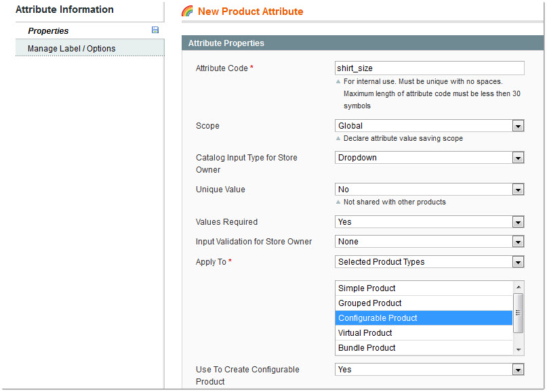Open the Catalog Input Type dropdown

[430, 158]
